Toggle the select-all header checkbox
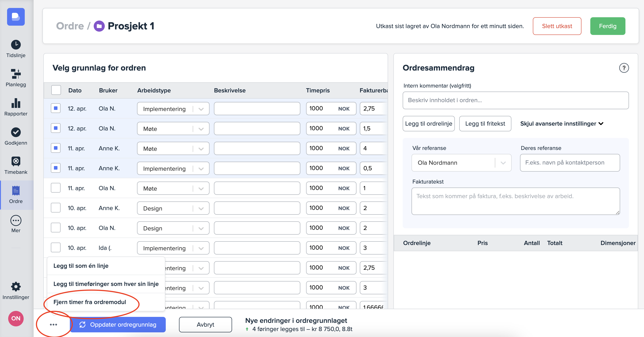This screenshot has height=337, width=644. tap(56, 90)
